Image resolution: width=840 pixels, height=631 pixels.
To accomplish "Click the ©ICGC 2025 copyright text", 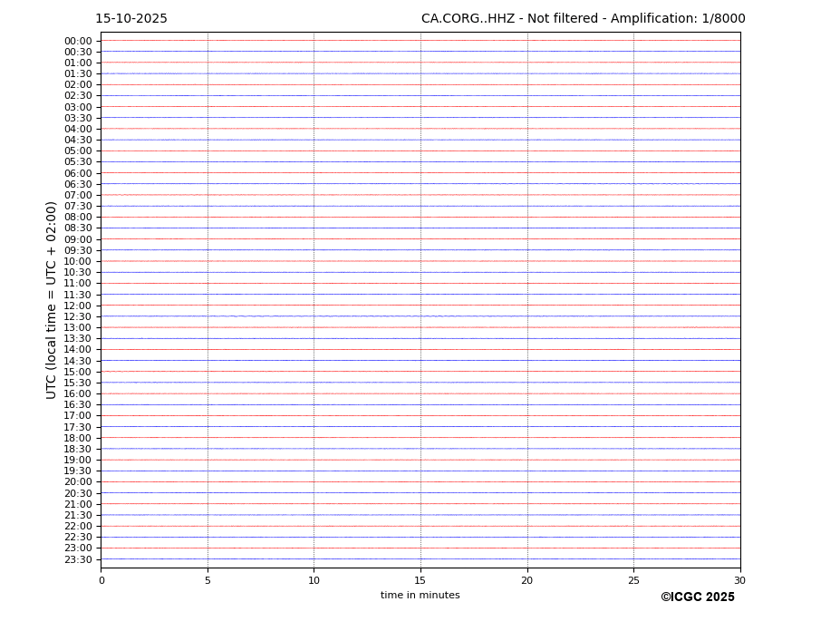I will [697, 597].
